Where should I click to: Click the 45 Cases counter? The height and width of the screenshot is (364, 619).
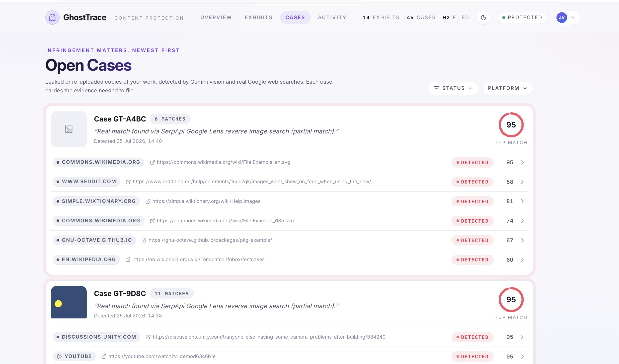[x=421, y=17]
